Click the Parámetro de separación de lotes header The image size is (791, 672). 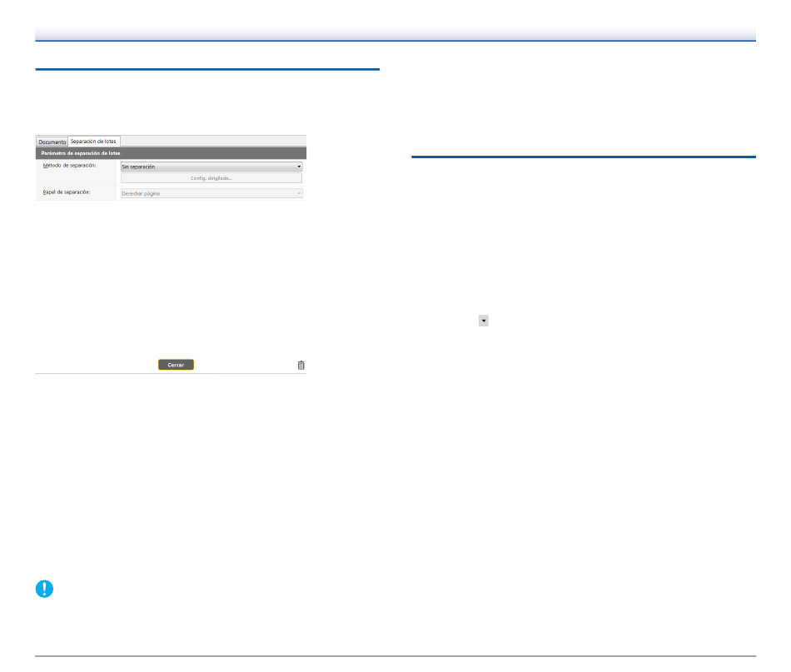tap(171, 153)
